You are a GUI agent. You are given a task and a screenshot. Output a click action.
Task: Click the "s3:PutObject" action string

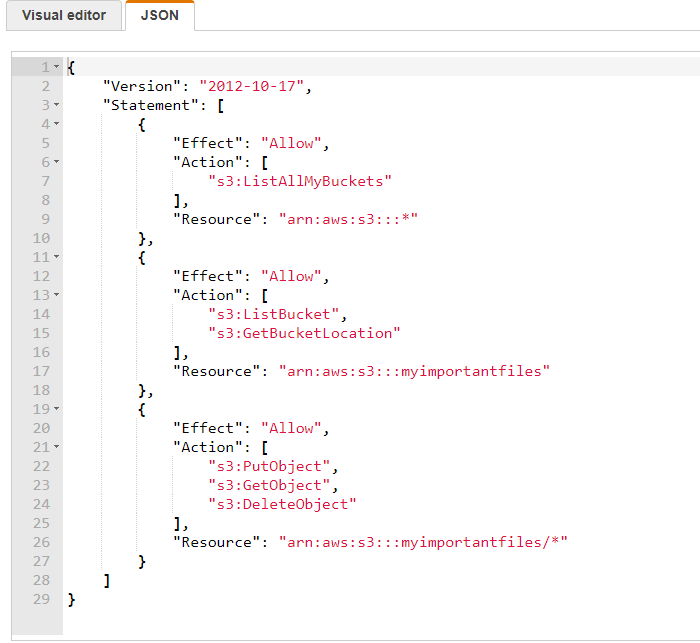[x=269, y=466]
